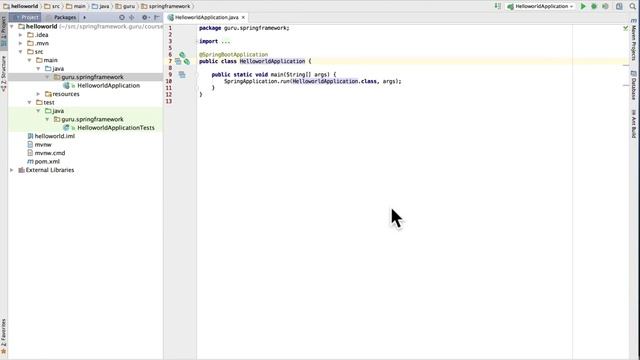Open the Project Structure icon in the toolbar
This screenshot has width=640, height=360.
[x=619, y=6]
